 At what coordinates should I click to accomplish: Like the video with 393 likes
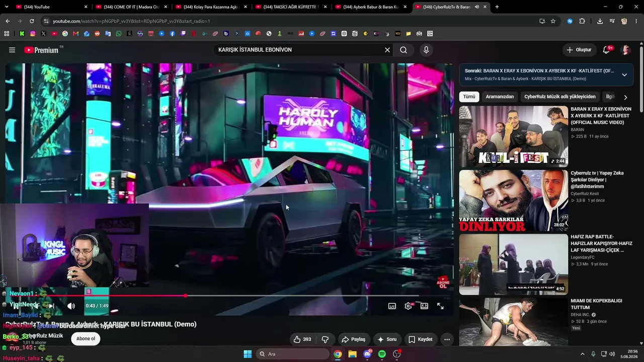pos(302,339)
